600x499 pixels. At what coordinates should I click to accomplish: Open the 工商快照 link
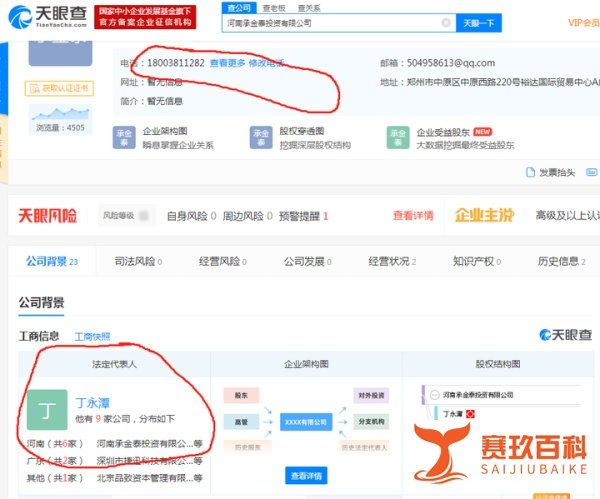coord(92,337)
